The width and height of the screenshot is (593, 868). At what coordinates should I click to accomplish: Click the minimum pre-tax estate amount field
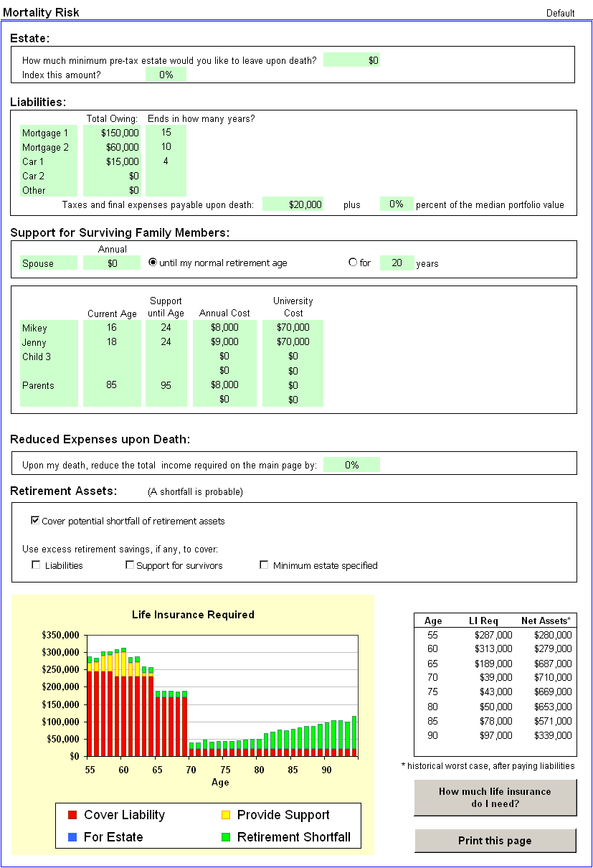[351, 60]
